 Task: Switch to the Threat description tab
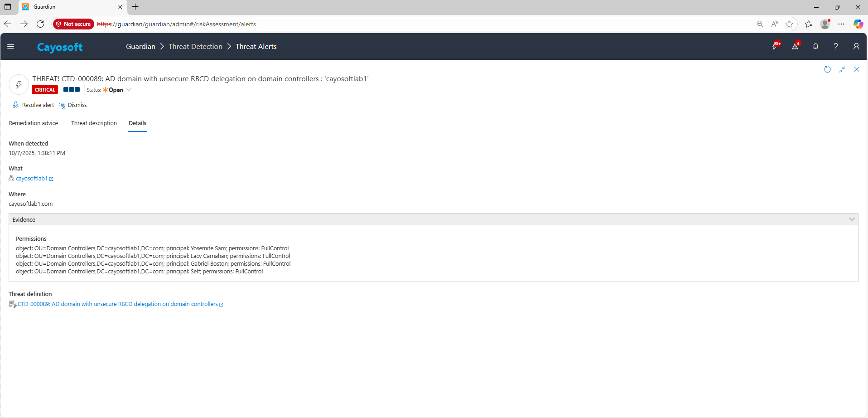[x=94, y=123]
